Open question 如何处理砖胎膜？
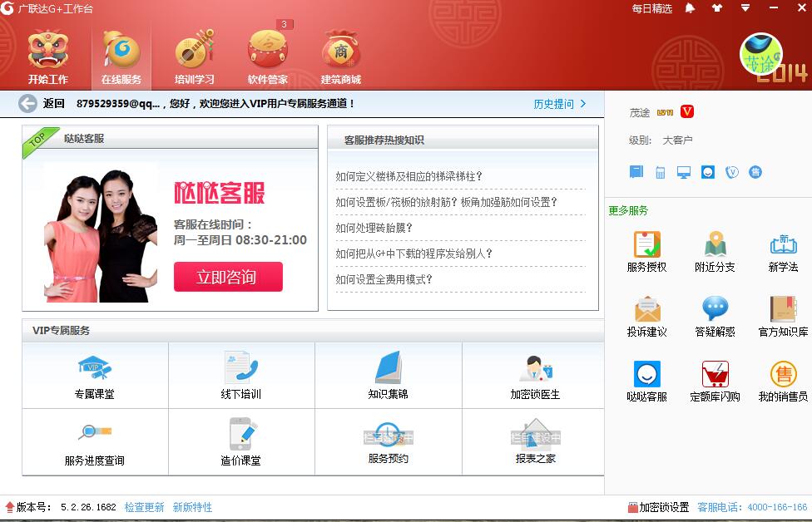Screen dimensions: 812x522 374,228
